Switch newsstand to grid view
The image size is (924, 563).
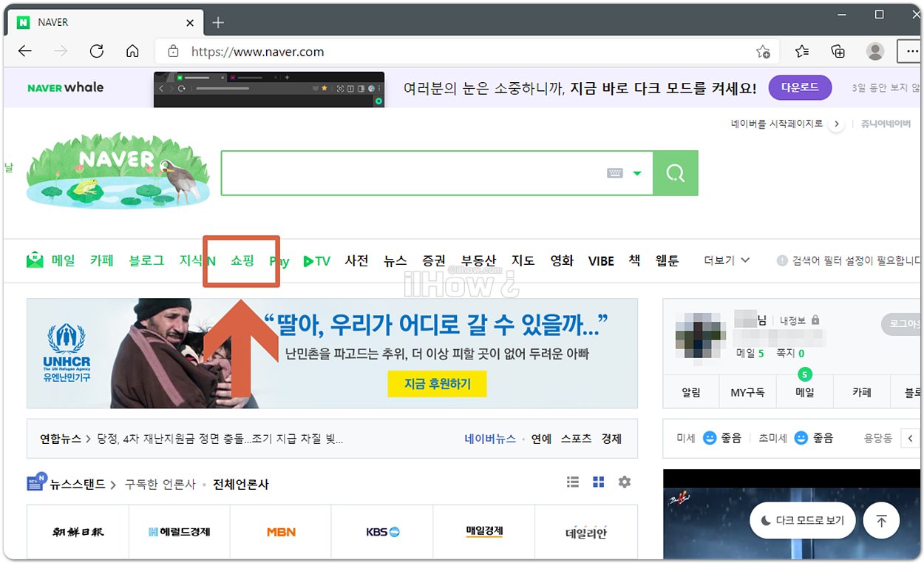click(599, 482)
